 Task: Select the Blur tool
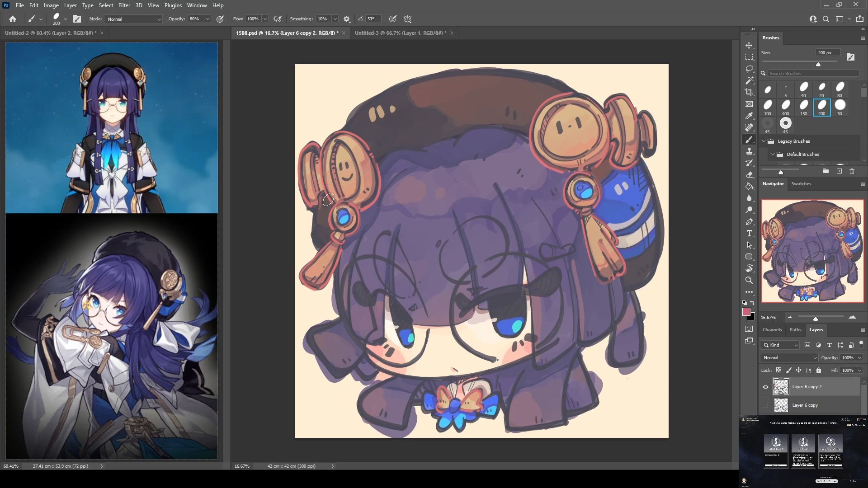pos(749,198)
